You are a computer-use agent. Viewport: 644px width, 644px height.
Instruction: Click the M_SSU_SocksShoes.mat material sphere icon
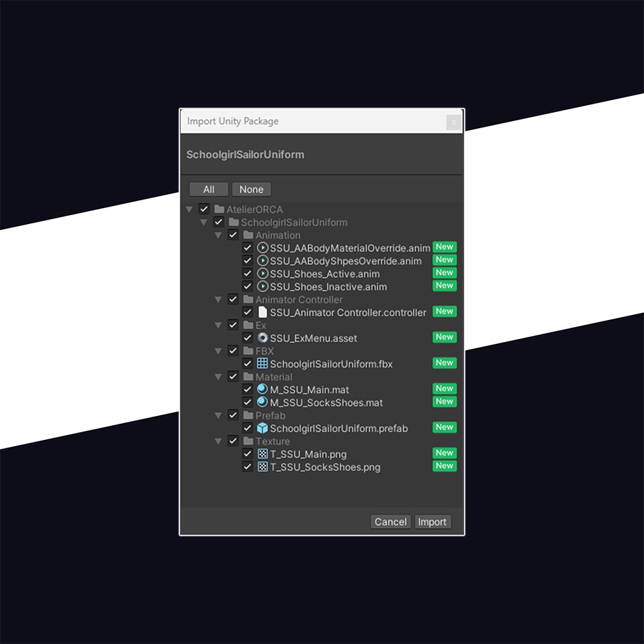point(263,402)
